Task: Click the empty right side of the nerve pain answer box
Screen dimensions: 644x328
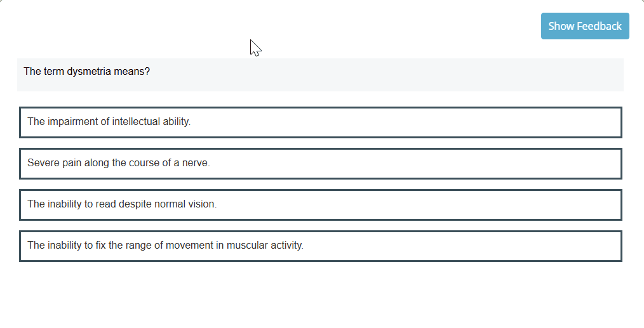Action: [508, 163]
